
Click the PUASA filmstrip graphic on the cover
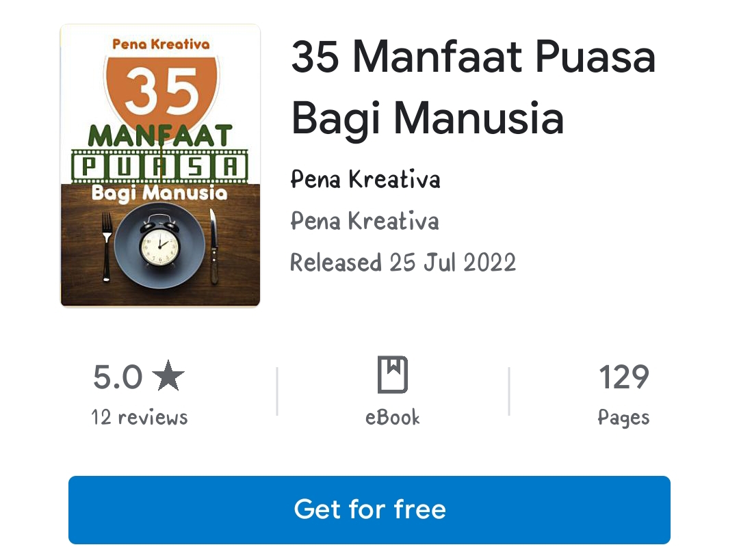tap(159, 166)
